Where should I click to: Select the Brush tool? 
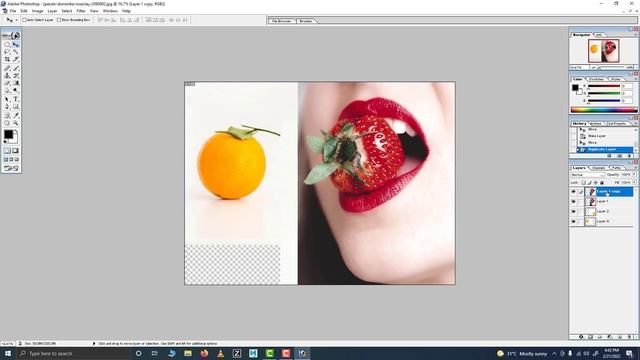point(16,68)
